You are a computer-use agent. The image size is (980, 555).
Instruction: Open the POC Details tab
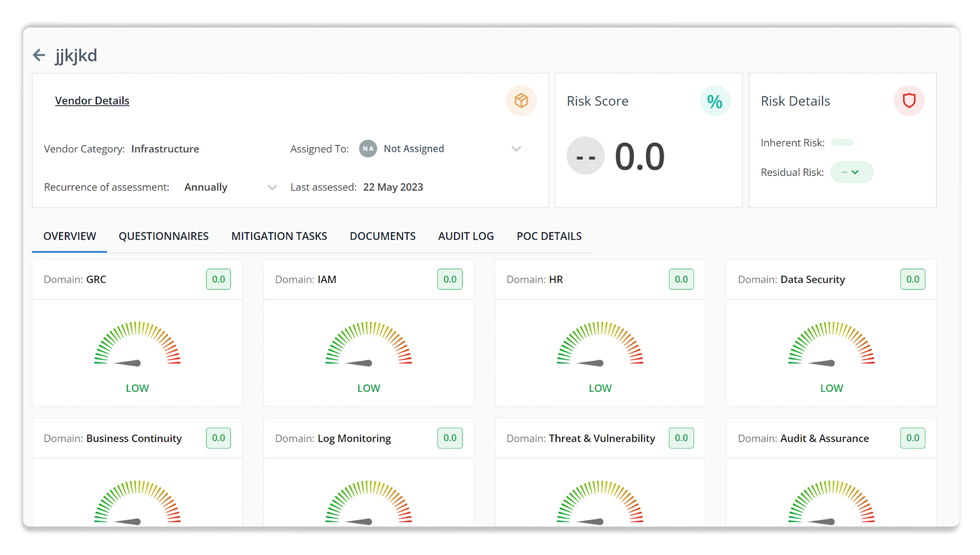point(549,236)
